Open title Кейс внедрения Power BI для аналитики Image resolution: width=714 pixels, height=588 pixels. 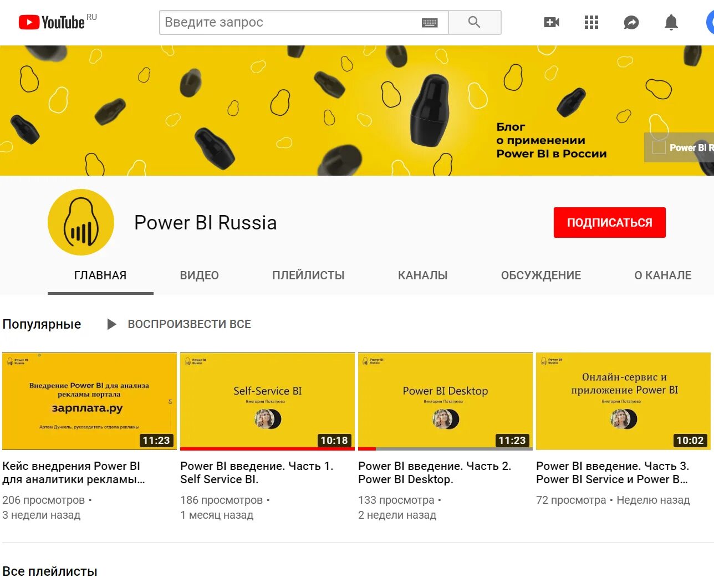tap(74, 473)
